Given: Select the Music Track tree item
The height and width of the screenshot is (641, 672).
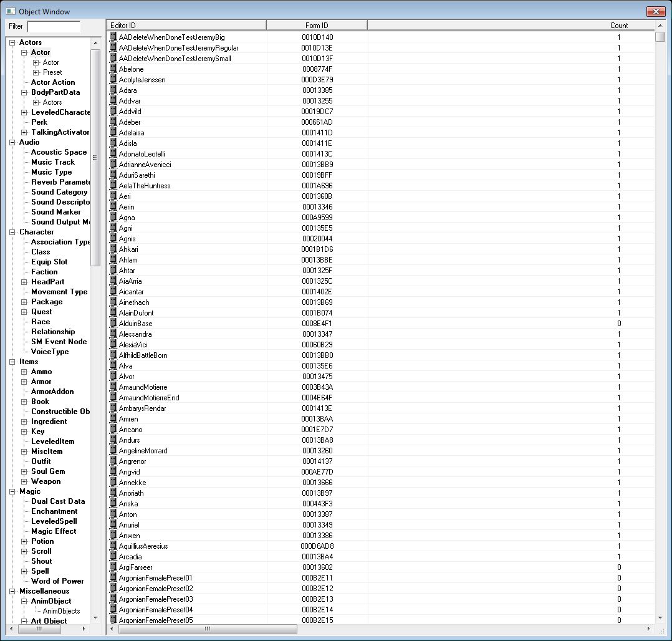Looking at the screenshot, I should 53,162.
